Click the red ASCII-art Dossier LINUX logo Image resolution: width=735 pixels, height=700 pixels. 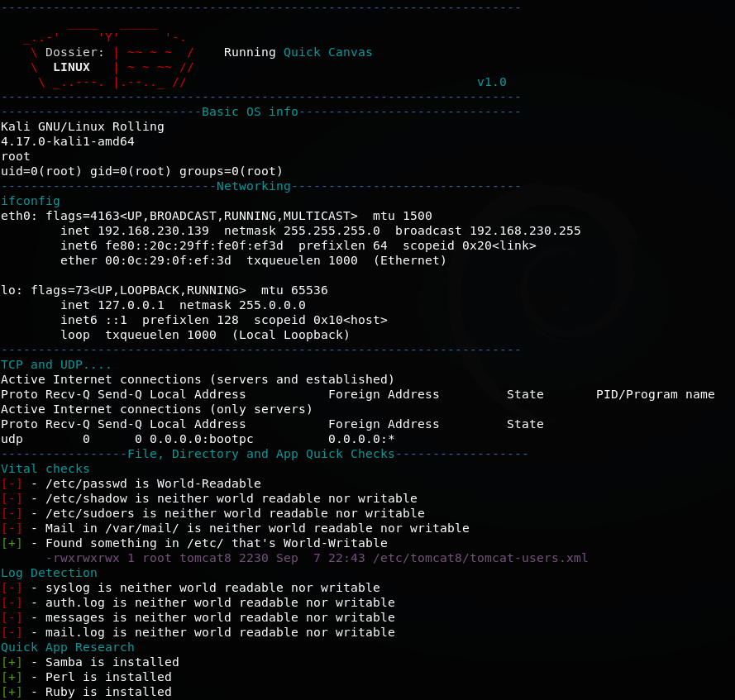[x=107, y=60]
